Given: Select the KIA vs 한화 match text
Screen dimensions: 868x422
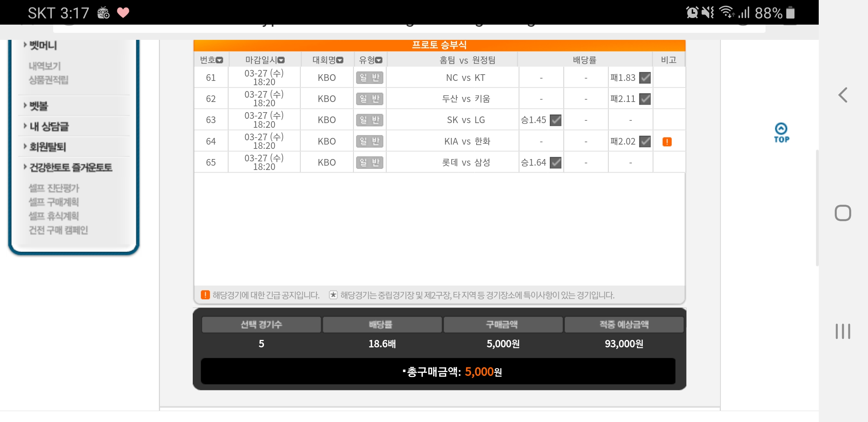Looking at the screenshot, I should tap(467, 141).
